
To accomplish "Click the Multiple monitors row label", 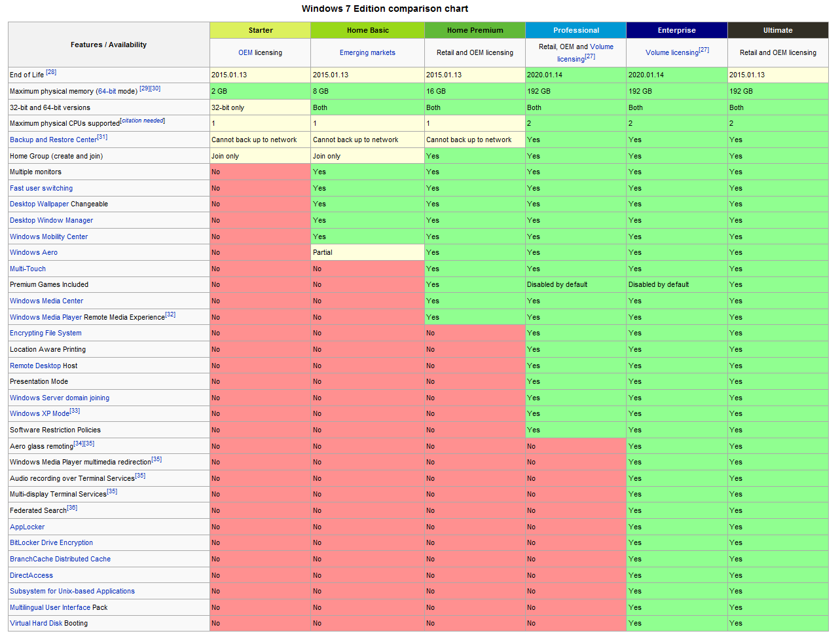I will (x=35, y=172).
